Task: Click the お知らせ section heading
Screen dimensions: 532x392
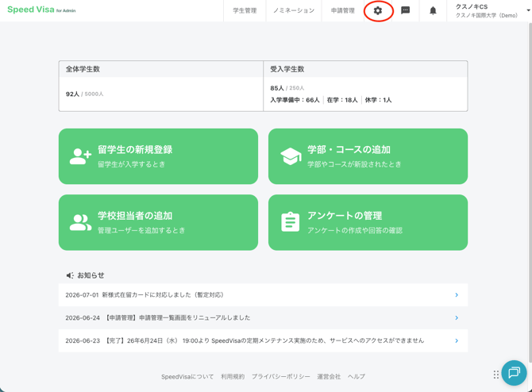Action: pyautogui.click(x=91, y=275)
